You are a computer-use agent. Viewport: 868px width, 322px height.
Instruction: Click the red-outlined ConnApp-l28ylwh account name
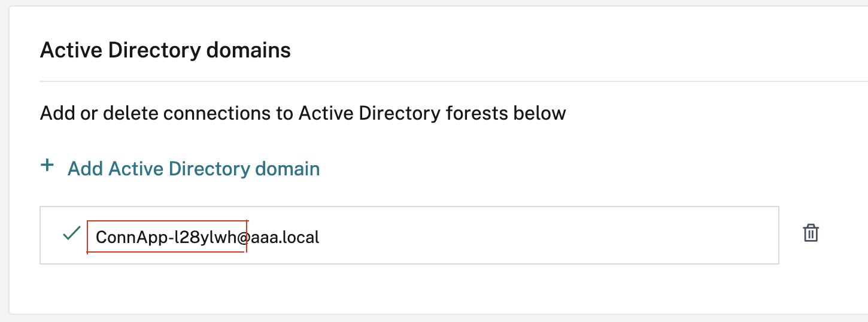click(166, 237)
